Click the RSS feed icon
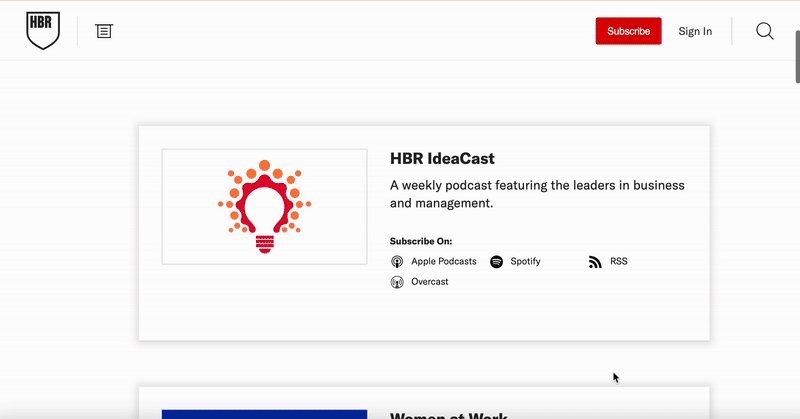800x419 pixels. 595,262
